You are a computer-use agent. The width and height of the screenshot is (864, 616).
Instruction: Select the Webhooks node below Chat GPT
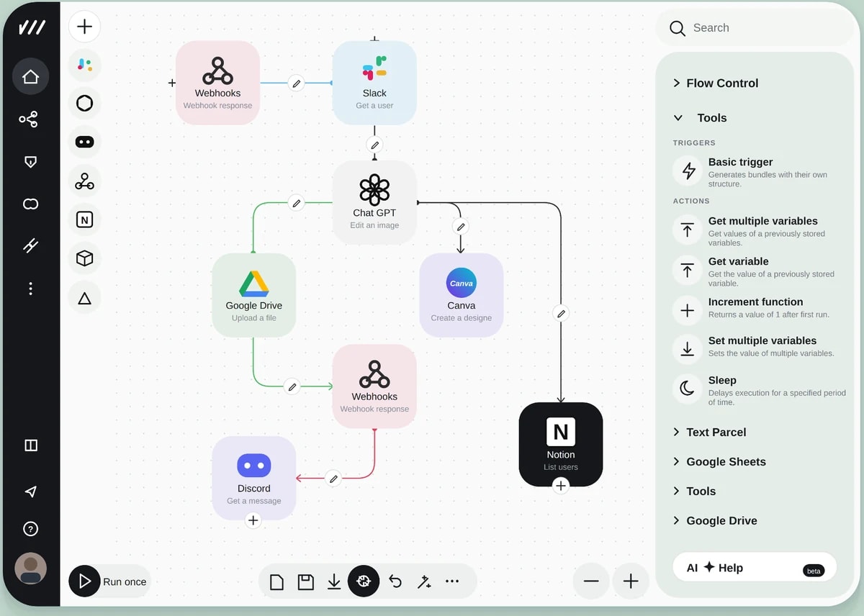pyautogui.click(x=374, y=386)
